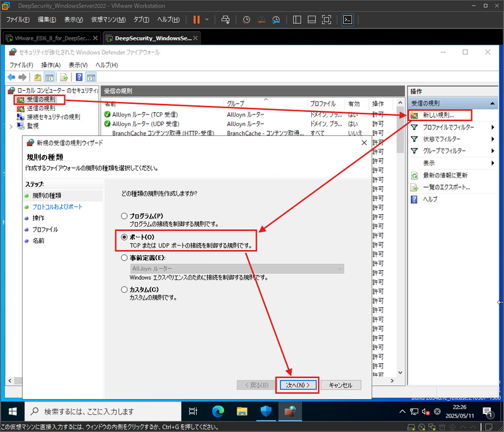Image resolution: width=504 pixels, height=432 pixels.
Task: Click the scroll-down arrow of rules list
Action: 400,373
